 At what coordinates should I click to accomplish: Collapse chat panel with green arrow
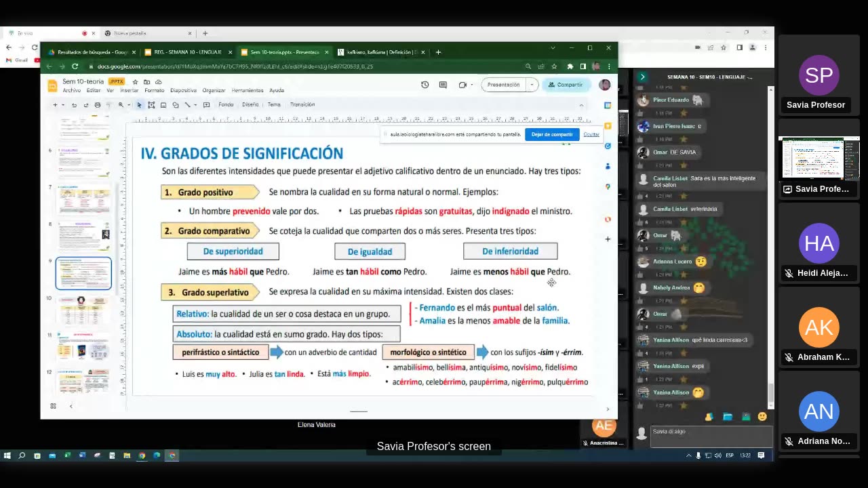[642, 77]
